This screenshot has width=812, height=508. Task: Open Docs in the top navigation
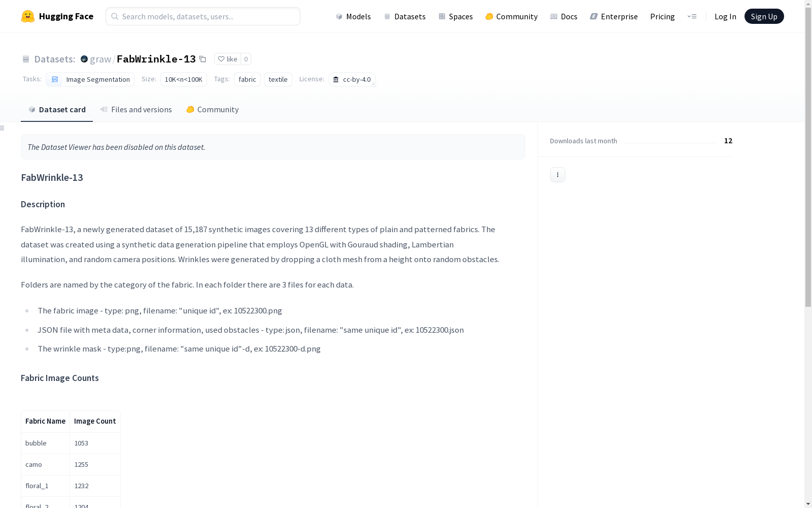coord(564,16)
